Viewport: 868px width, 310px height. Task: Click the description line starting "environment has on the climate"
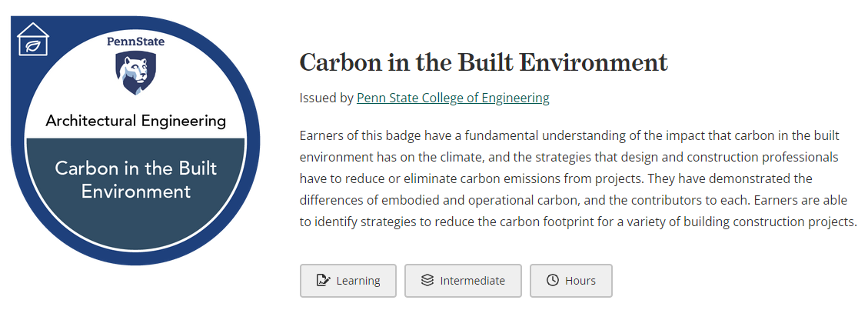[569, 157]
